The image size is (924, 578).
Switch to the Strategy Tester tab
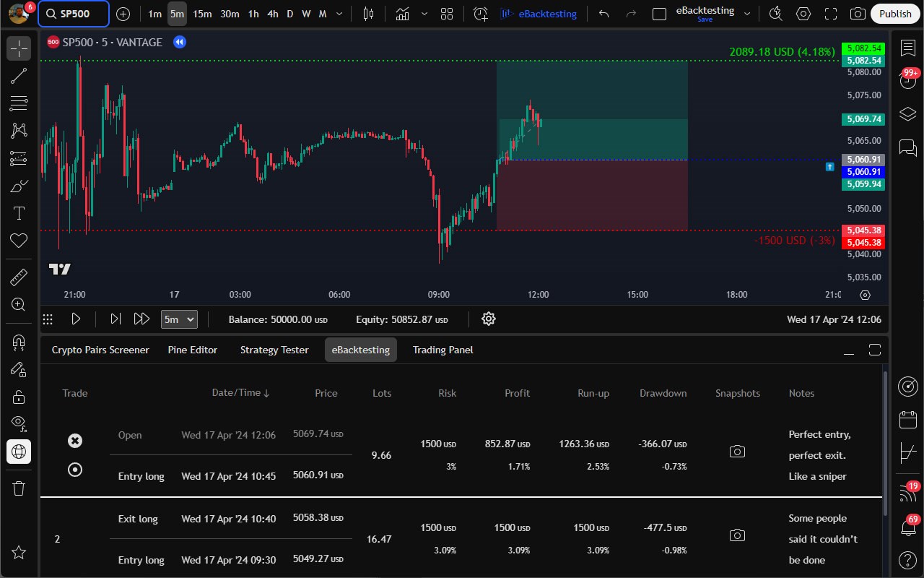[274, 350]
